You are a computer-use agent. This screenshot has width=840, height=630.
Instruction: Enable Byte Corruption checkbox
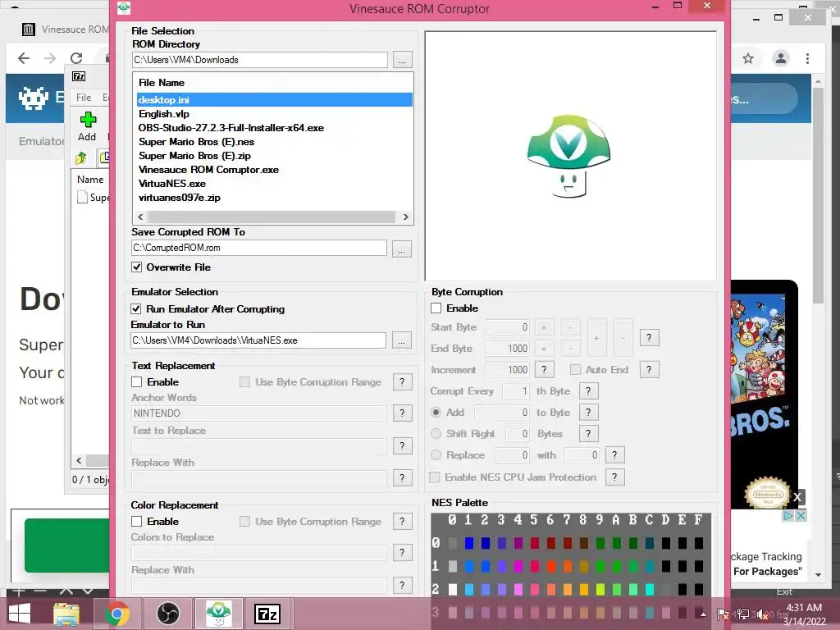click(x=436, y=308)
